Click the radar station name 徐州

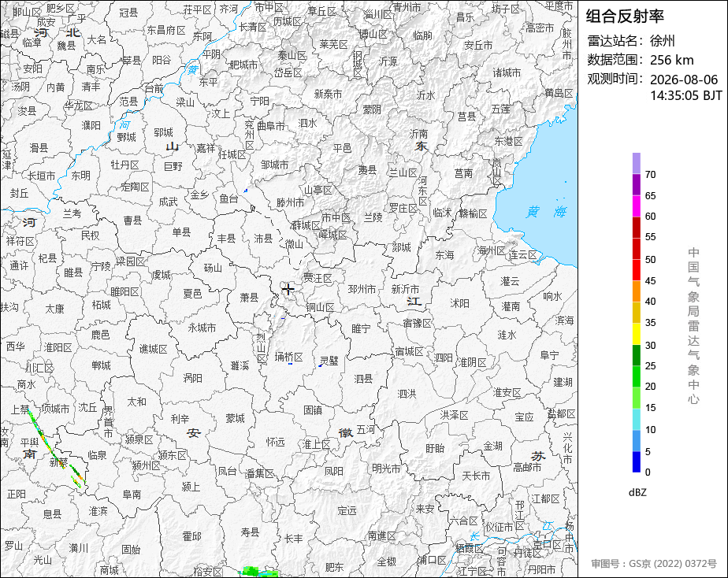(x=662, y=41)
